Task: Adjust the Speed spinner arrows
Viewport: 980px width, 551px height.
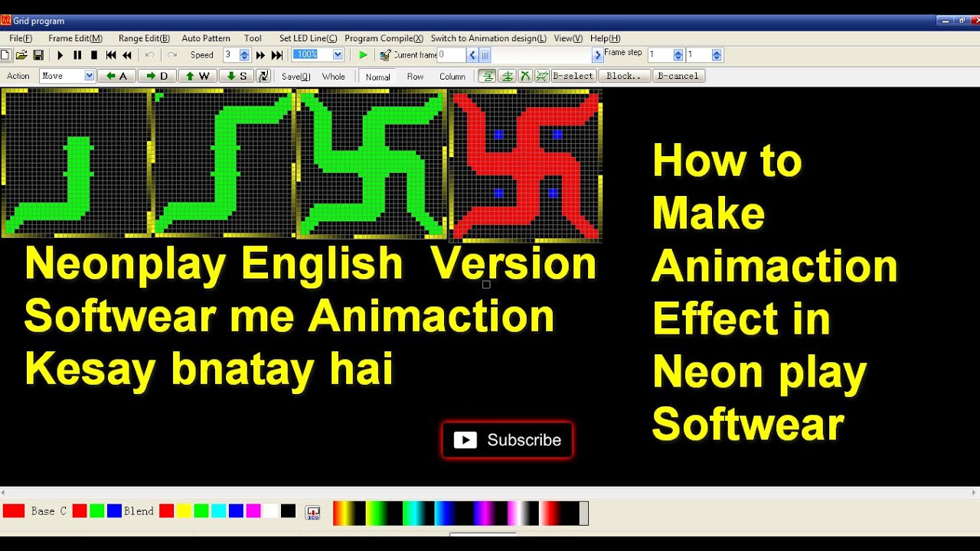Action: click(x=244, y=55)
